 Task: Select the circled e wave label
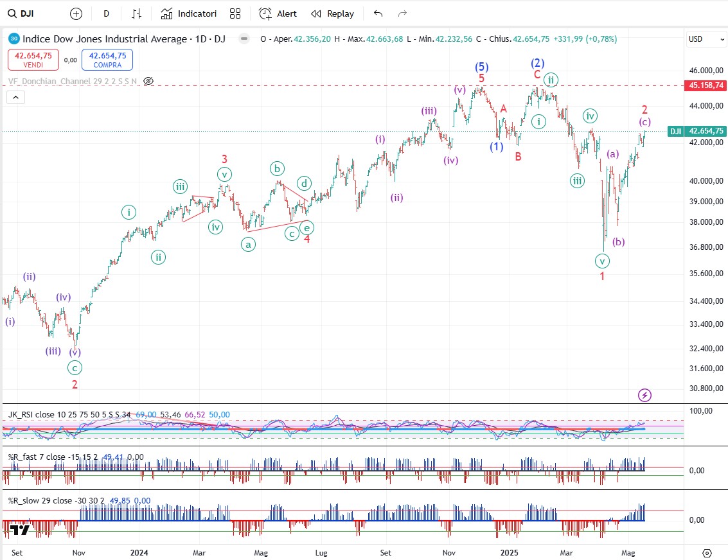[x=306, y=228]
